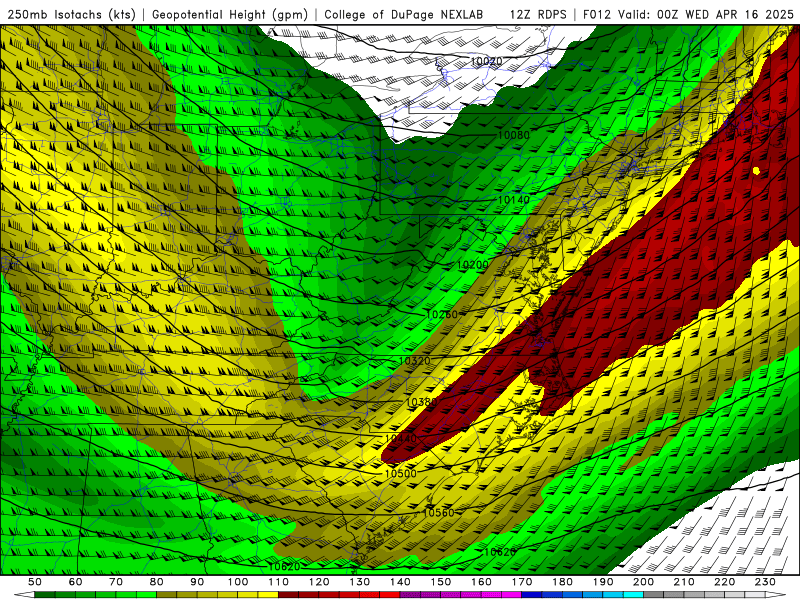The height and width of the screenshot is (600, 800).
Task: Select the 180 value on the color scale
Action: pyautogui.click(x=562, y=582)
